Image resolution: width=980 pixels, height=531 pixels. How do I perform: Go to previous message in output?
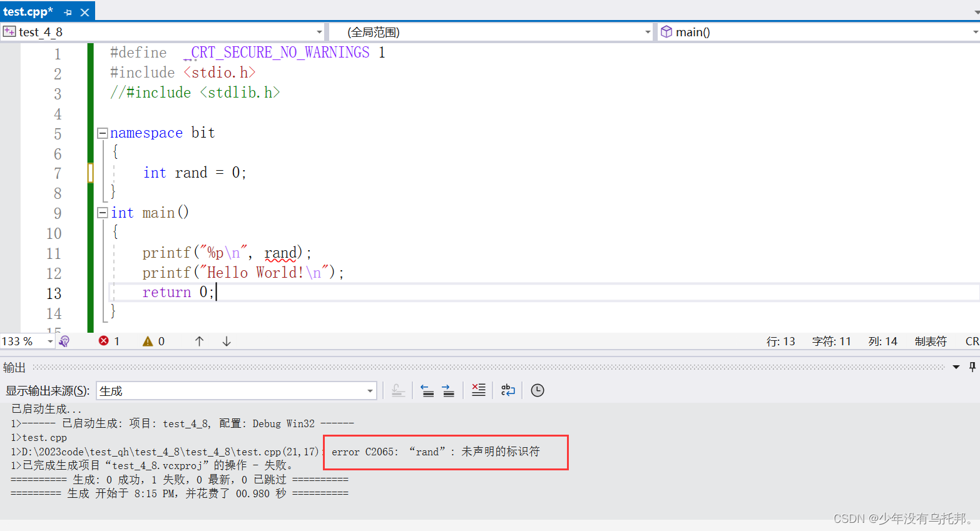tap(427, 390)
